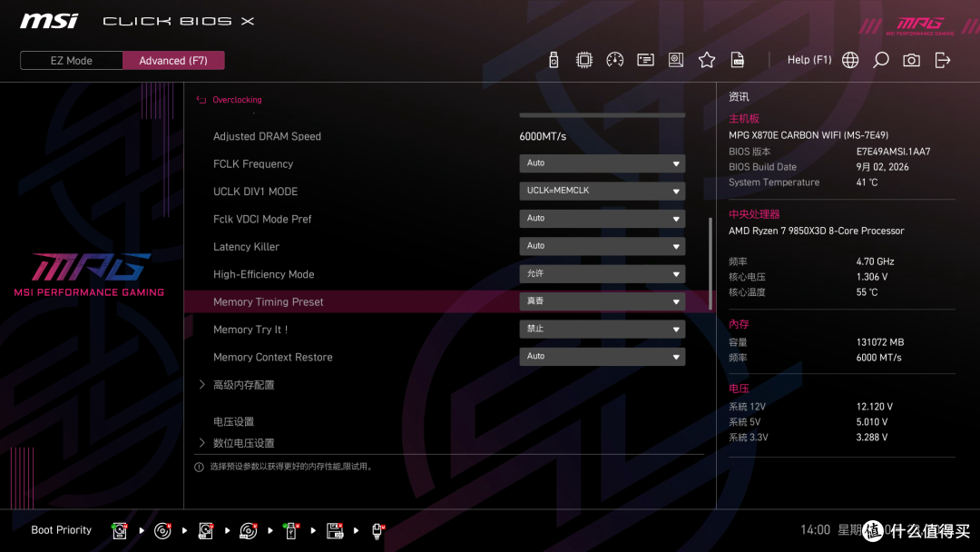Open search with the magnifier icon
Screen dimensions: 980x552
pyautogui.click(x=880, y=60)
